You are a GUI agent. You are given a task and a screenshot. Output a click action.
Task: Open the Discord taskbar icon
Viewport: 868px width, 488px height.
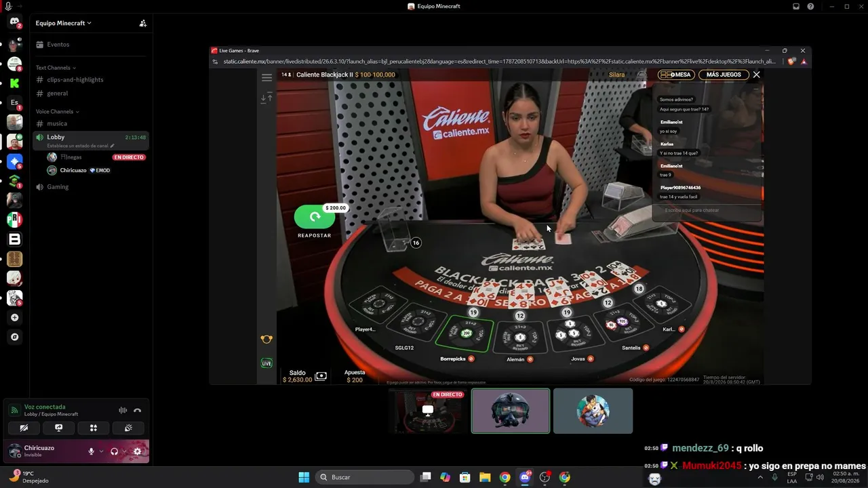pyautogui.click(x=525, y=477)
